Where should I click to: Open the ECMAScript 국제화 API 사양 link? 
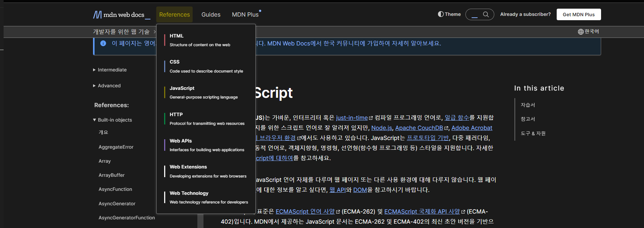[x=422, y=212]
